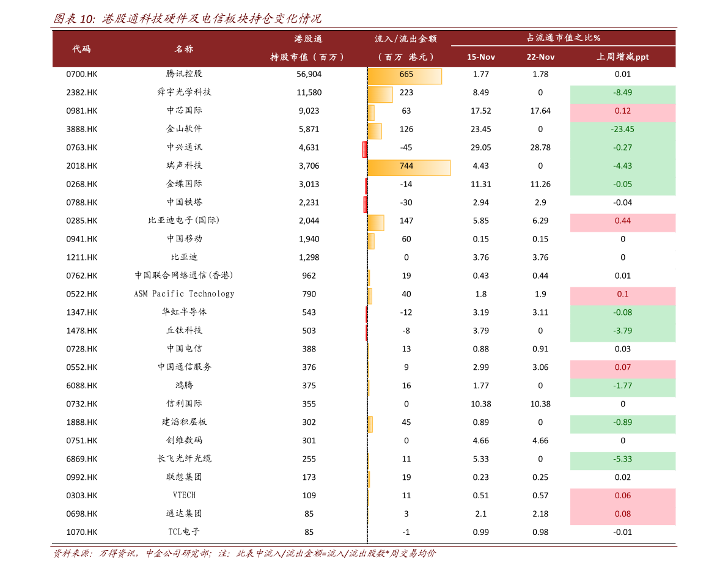
Task: Select the red 0.12 cell for 中芯国际
Action: pyautogui.click(x=622, y=111)
